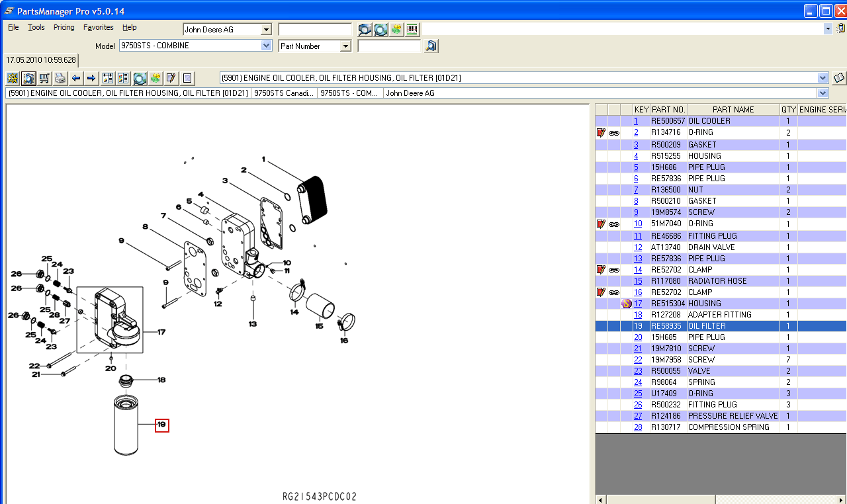Click the notepad with pencil toolbar icon
Image resolution: width=847 pixels, height=504 pixels.
(171, 78)
